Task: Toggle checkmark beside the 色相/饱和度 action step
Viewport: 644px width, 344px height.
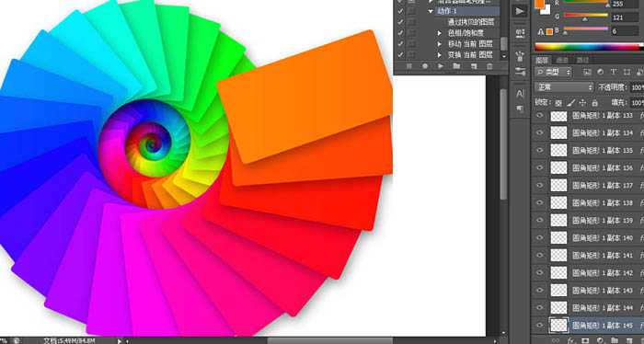Action: [x=400, y=33]
